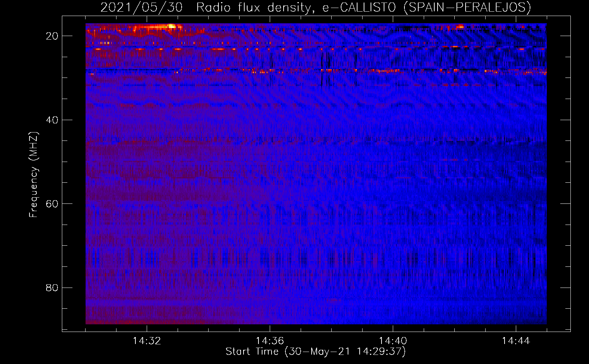
Task: Click the '40' frequency tick label
Action: pos(52,120)
